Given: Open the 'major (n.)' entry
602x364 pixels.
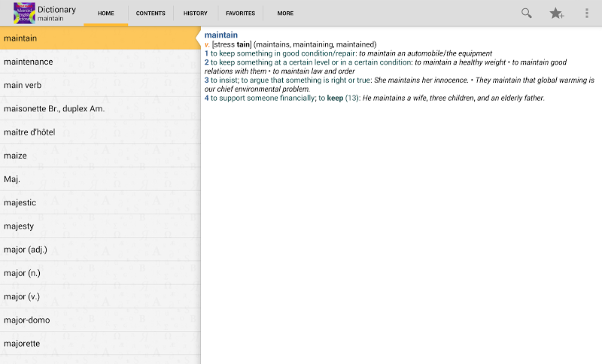Looking at the screenshot, I should coord(100,273).
